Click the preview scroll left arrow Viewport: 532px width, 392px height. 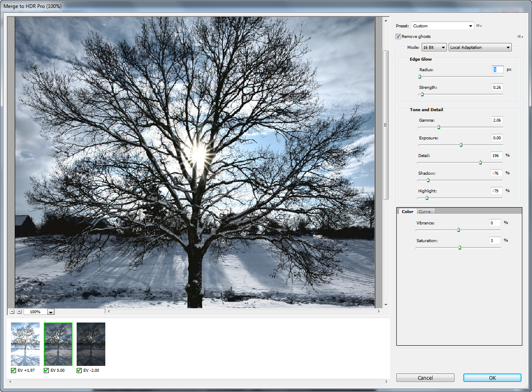(x=109, y=312)
